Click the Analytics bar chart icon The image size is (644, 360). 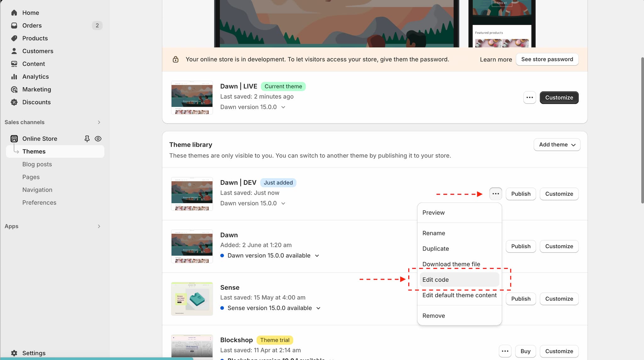pos(14,77)
